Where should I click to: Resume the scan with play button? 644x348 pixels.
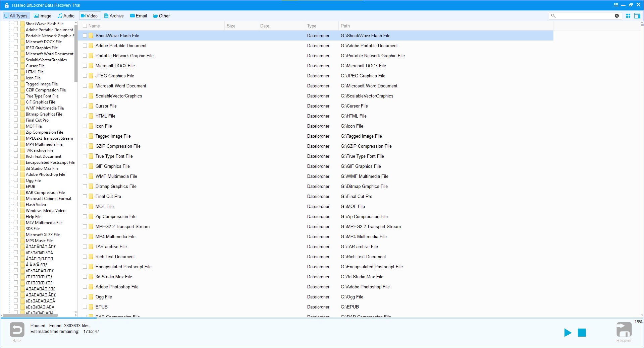568,333
